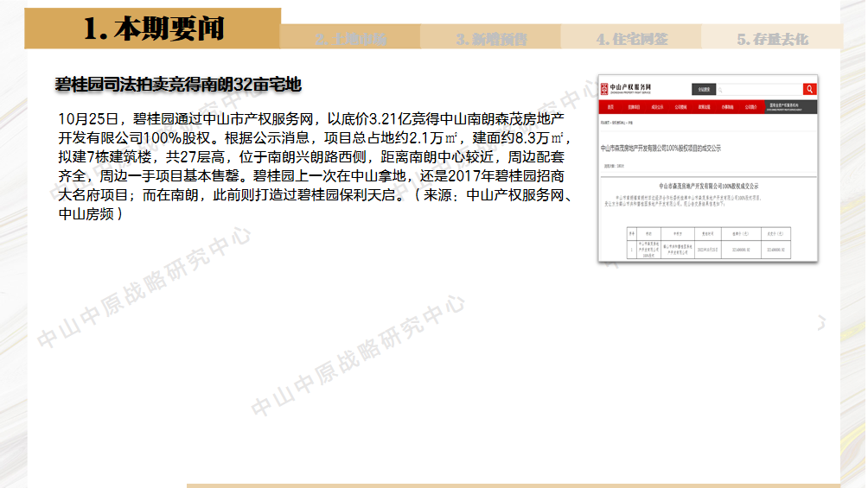
Task: Click the page title 中山市森茂房地产开发有限公司100%股权项目的成交公示
Action: pyautogui.click(x=661, y=149)
